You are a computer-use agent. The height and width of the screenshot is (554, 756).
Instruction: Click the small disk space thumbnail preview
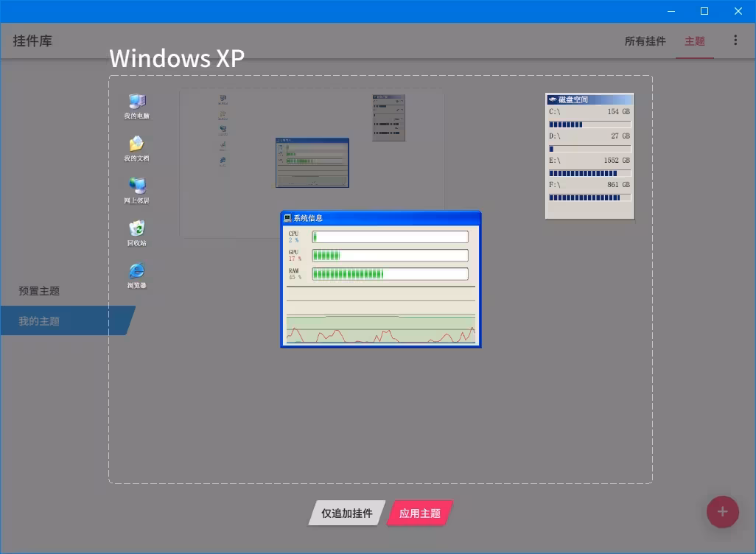point(388,118)
